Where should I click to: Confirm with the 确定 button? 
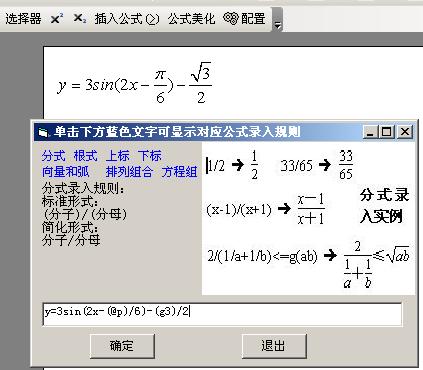pyautogui.click(x=122, y=346)
